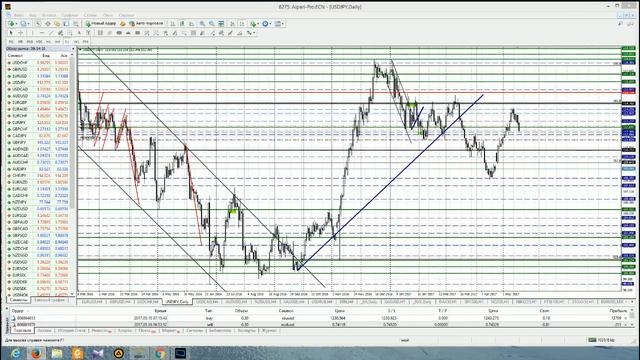Screen dimensions: 640x360
Task: Switch to the M30 timeframe
Action: (x=39, y=42)
